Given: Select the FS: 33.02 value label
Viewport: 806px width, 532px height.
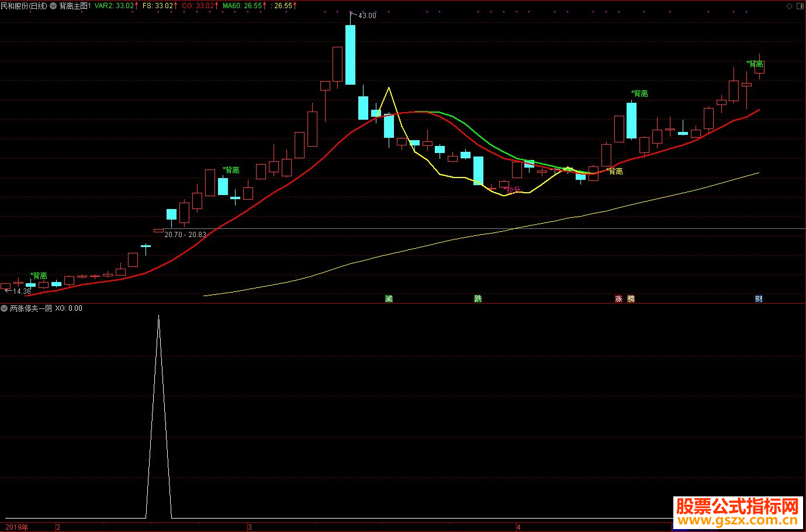Looking at the screenshot, I should coord(158,6).
